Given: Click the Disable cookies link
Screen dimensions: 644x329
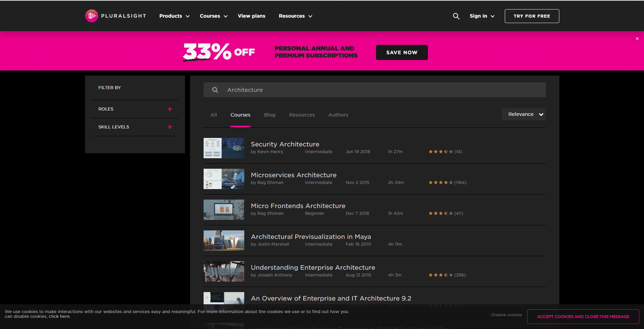Looking at the screenshot, I should [x=506, y=315].
